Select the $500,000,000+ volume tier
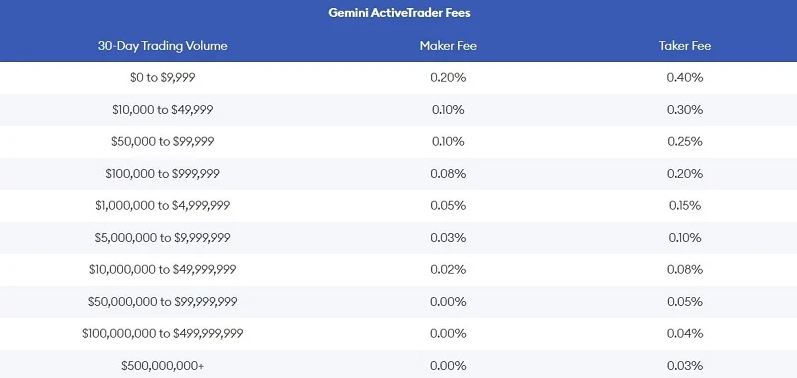This screenshot has width=797, height=378. 163,366
